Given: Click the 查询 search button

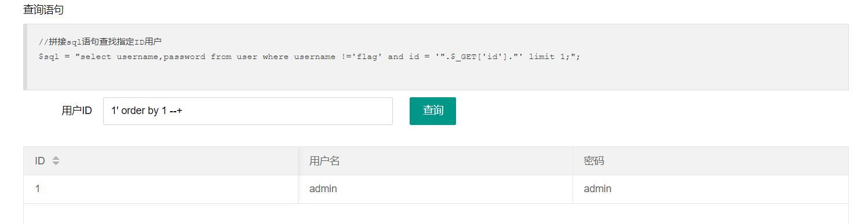Looking at the screenshot, I should (433, 111).
